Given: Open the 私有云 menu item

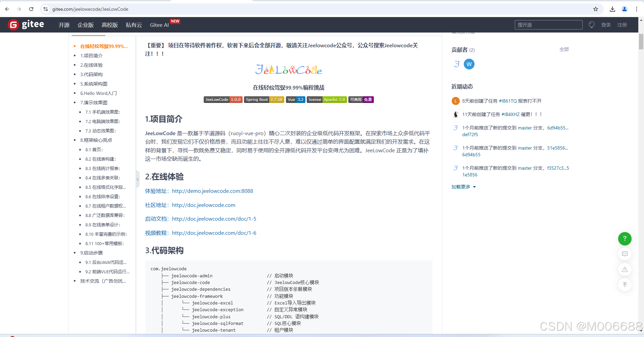Looking at the screenshot, I should coord(134,25).
